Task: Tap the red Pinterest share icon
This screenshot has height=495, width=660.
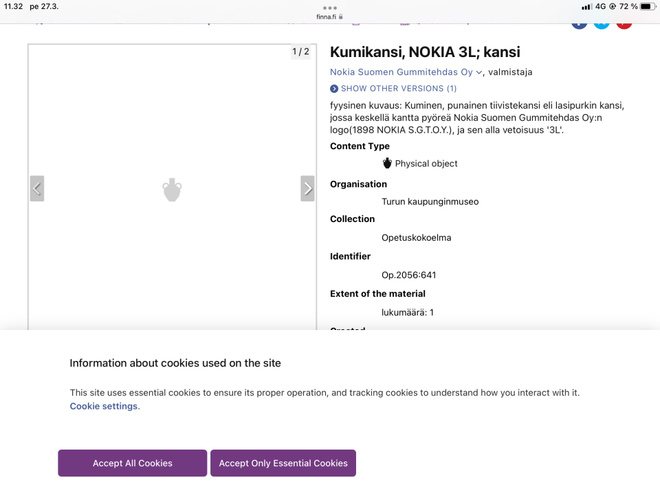Action: coord(624,24)
